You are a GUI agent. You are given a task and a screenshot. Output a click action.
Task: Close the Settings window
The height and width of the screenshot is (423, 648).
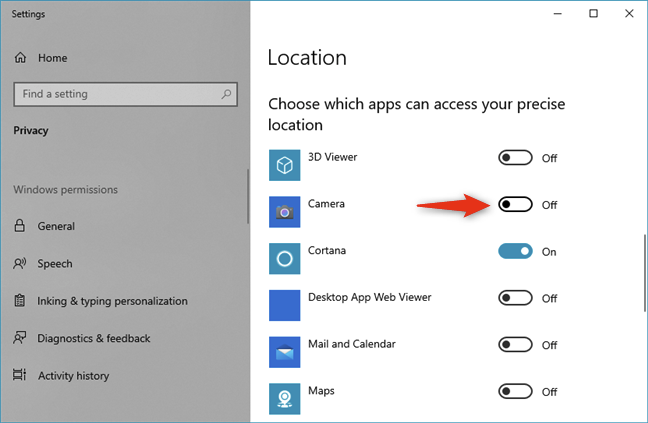tap(629, 14)
